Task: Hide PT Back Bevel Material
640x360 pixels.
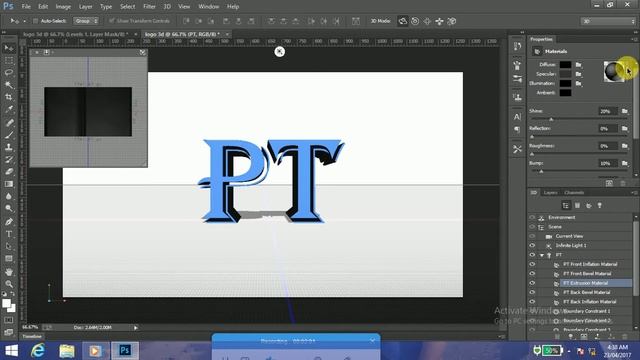Action: 532,293
